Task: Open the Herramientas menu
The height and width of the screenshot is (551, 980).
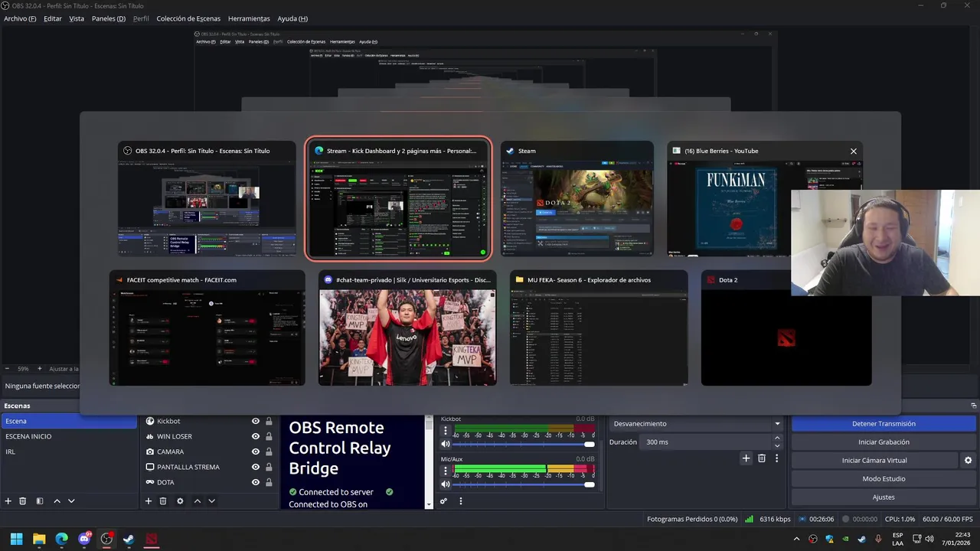Action: tap(249, 18)
